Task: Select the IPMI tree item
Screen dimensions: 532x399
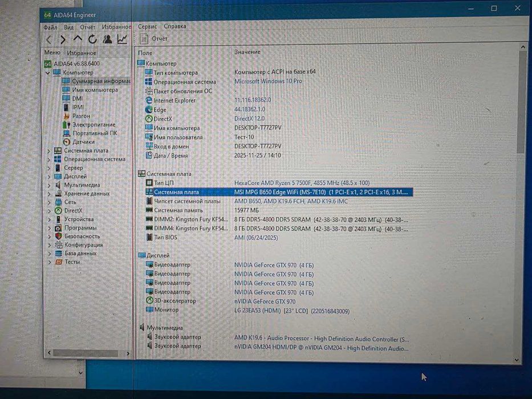Action: click(x=74, y=107)
